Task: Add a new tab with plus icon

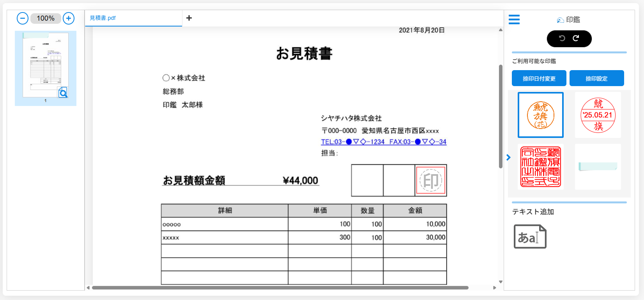Action: (x=189, y=18)
